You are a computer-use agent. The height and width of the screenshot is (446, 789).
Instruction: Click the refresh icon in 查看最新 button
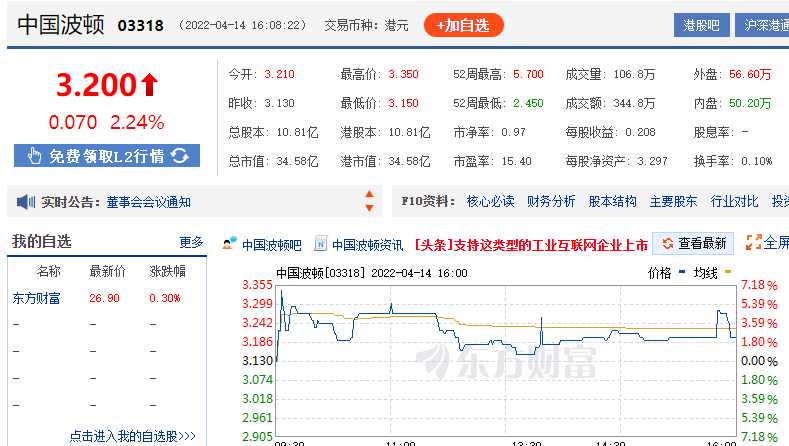(x=668, y=244)
